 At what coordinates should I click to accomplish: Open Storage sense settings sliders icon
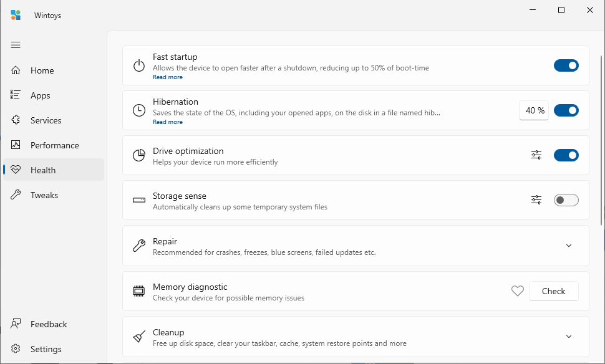coord(536,199)
